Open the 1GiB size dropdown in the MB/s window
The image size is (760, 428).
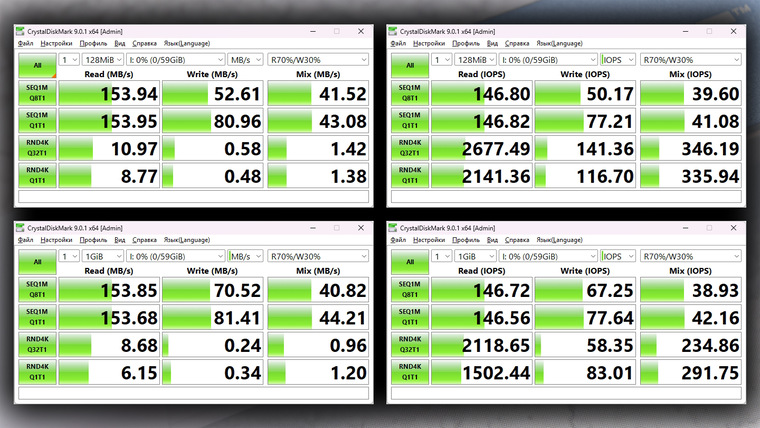click(102, 256)
